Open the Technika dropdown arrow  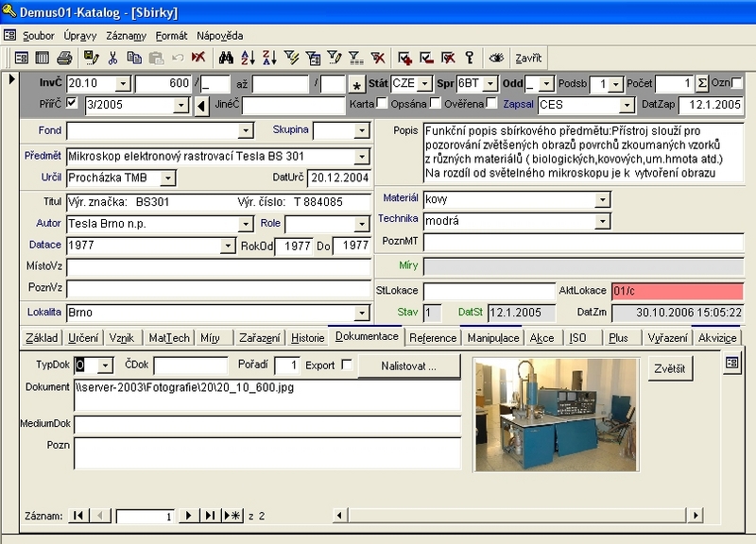coord(602,221)
